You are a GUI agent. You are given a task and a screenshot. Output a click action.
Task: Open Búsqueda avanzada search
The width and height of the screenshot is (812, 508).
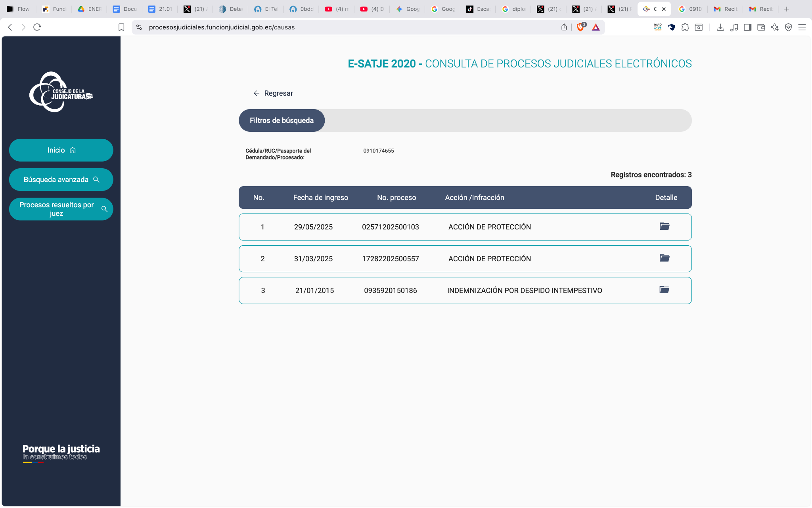[x=61, y=179]
